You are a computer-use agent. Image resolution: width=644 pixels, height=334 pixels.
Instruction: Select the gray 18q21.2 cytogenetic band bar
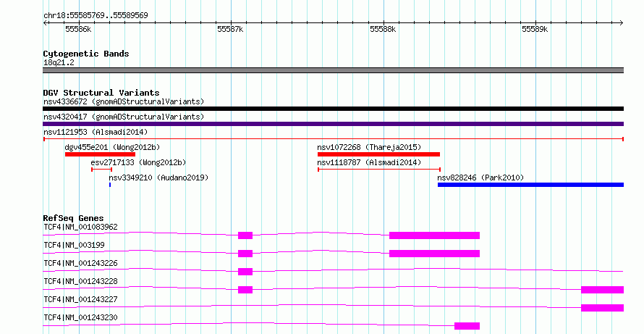[333, 70]
